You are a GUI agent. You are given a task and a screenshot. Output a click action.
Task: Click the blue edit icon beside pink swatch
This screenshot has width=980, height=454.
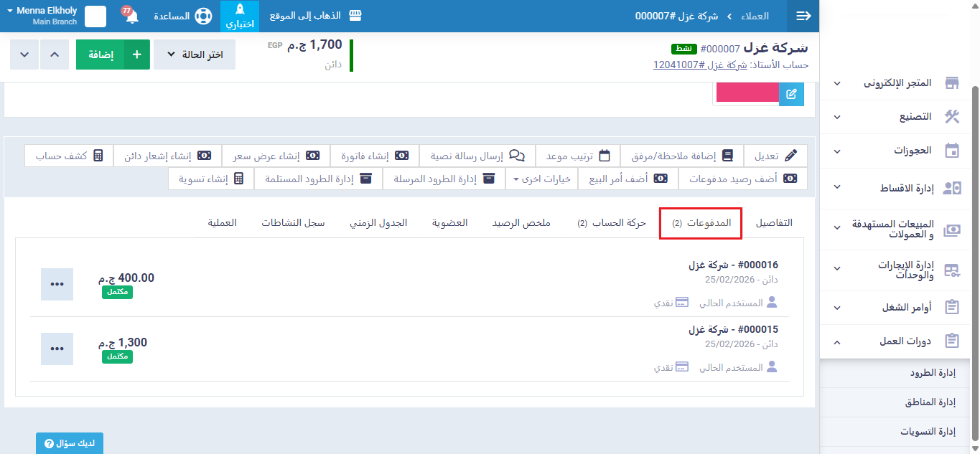(x=791, y=93)
